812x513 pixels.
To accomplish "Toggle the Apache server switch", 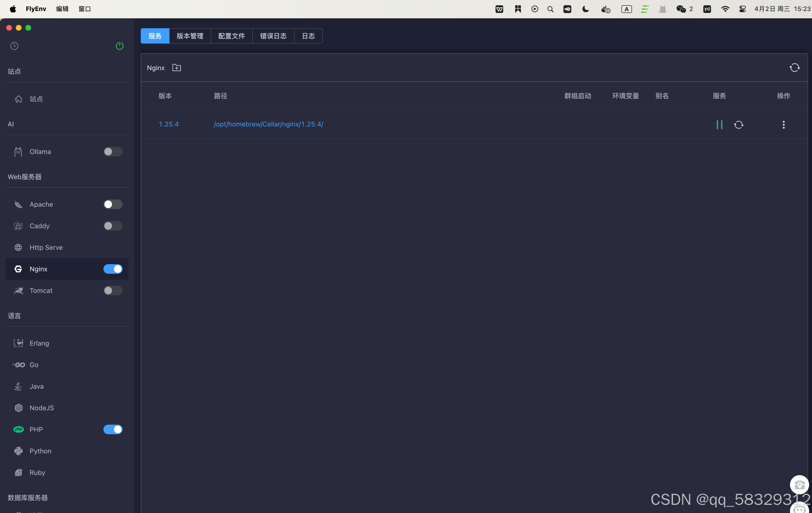I will (113, 204).
